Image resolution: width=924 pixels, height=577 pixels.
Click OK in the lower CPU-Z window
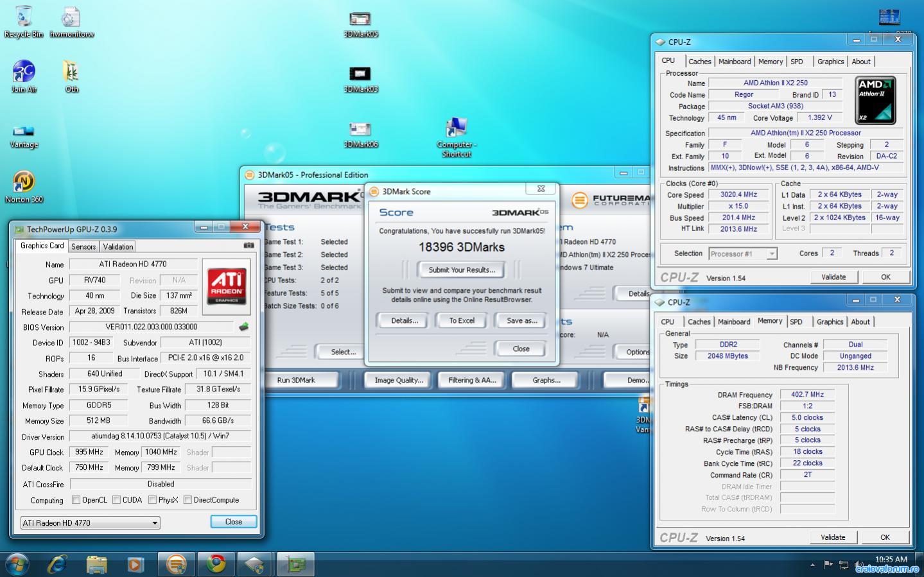(885, 537)
